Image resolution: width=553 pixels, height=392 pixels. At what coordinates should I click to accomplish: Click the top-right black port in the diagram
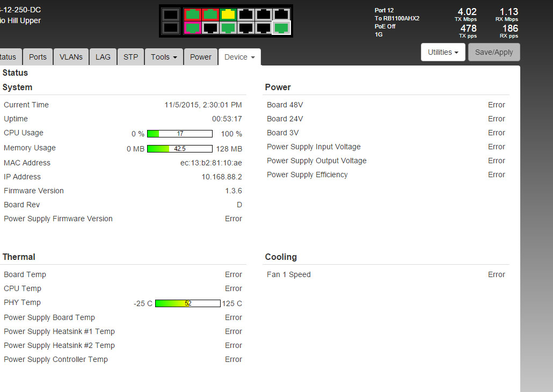[x=281, y=14]
